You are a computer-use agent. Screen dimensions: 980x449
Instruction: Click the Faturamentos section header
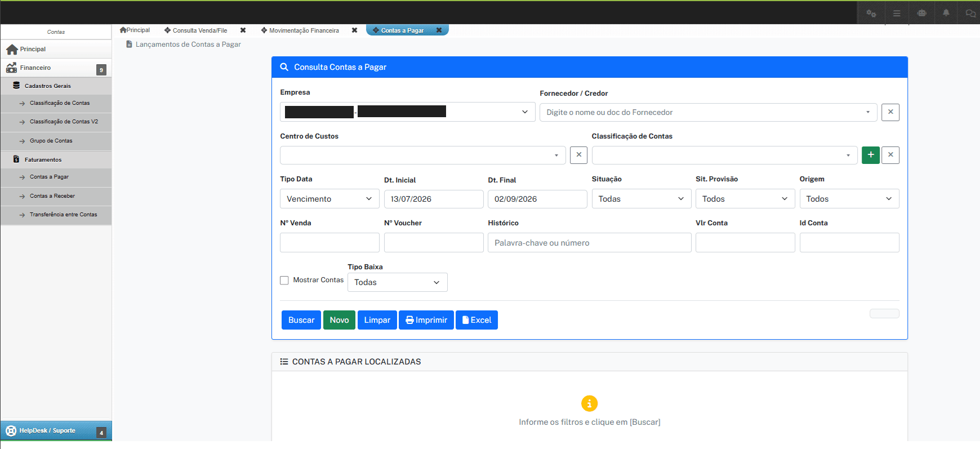[x=56, y=159]
